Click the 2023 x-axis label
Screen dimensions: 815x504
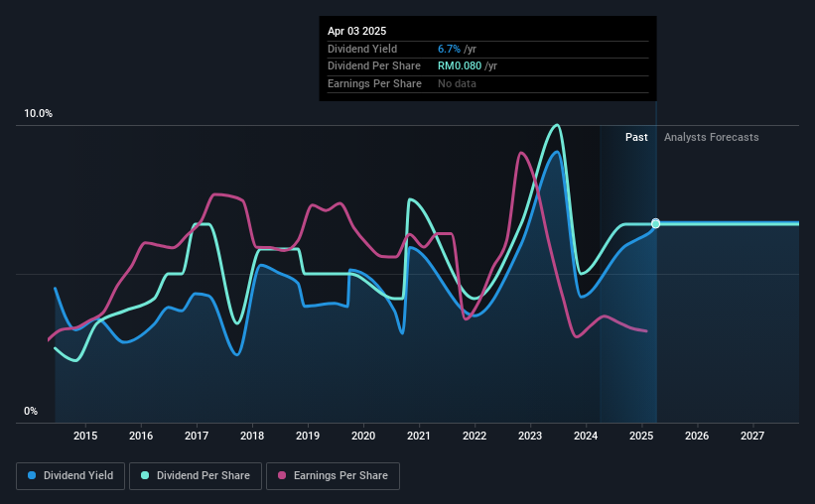[530, 436]
